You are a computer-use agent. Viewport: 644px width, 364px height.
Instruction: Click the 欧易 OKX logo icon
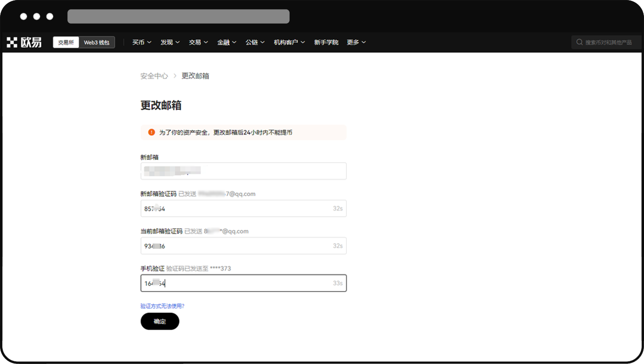tap(12, 42)
